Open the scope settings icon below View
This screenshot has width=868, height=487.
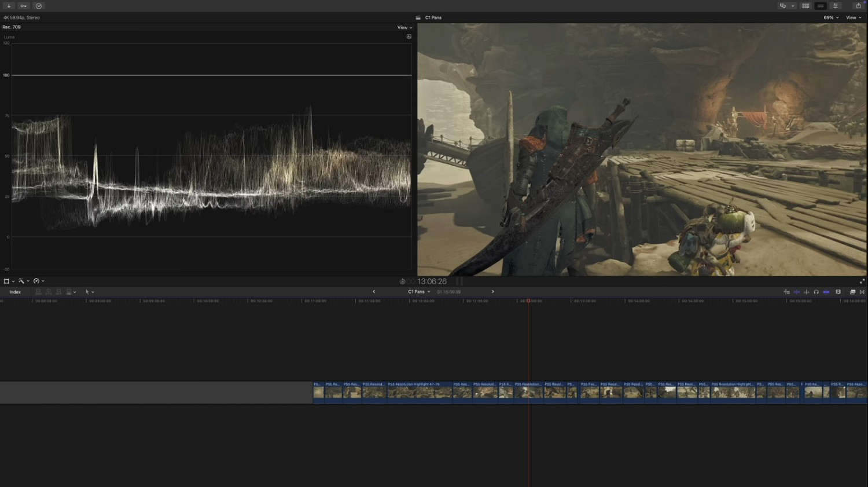[x=409, y=36]
